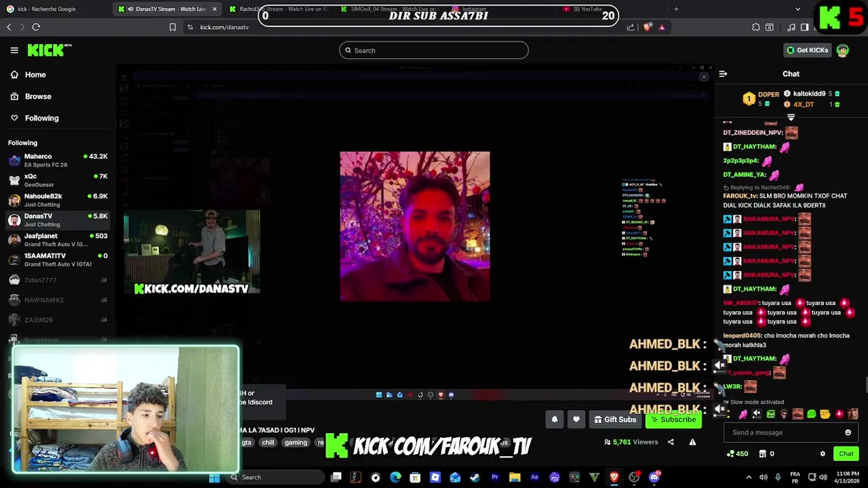Open xQc channel in following list
This screenshot has height=488, width=868.
[58, 180]
